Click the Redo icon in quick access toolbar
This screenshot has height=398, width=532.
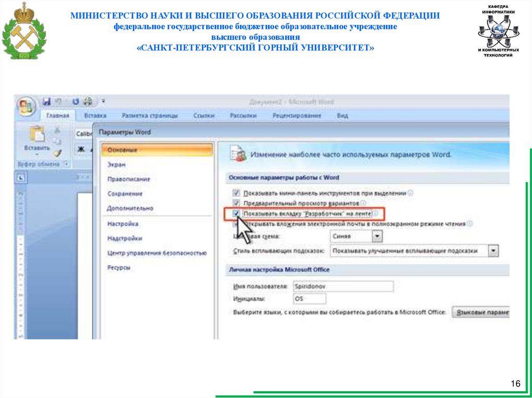click(x=76, y=101)
